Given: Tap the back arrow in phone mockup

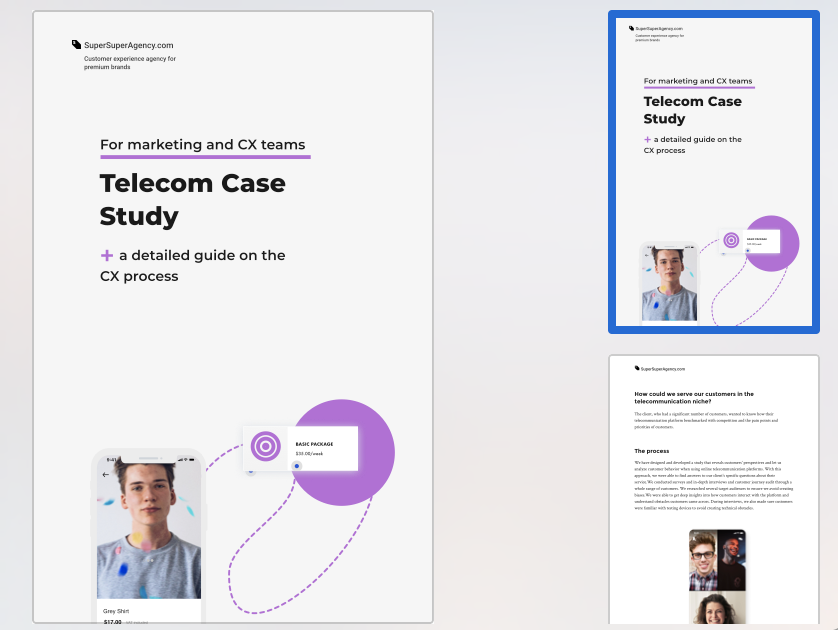Looking at the screenshot, I should (x=106, y=475).
